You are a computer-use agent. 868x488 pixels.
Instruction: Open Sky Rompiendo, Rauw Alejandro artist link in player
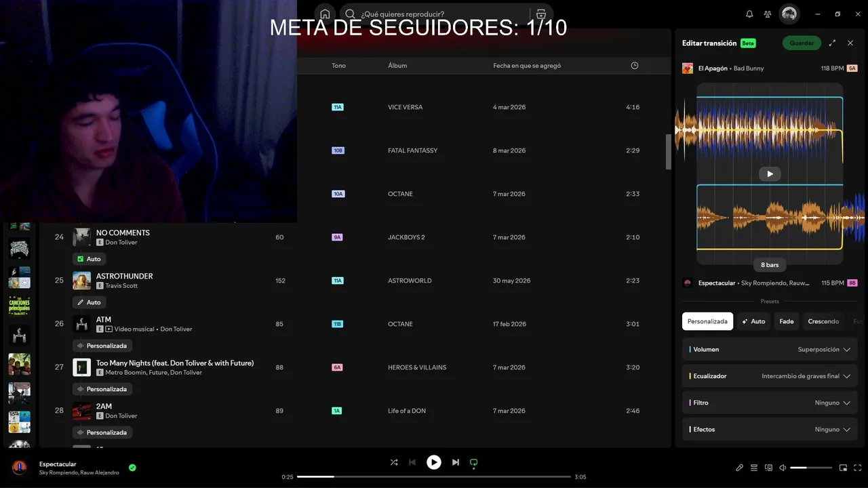click(79, 472)
